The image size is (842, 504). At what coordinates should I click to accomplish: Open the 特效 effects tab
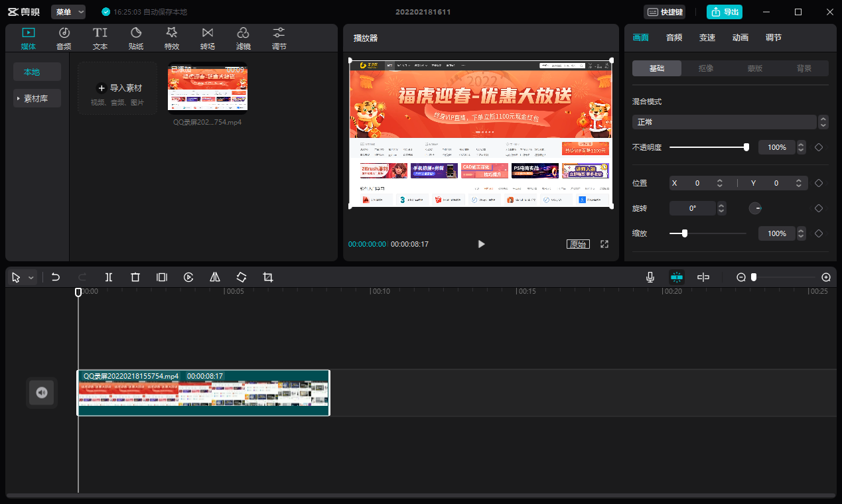pyautogui.click(x=172, y=38)
